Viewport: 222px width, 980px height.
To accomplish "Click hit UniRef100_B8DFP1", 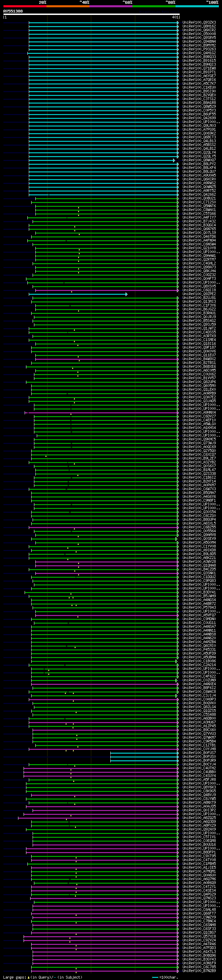I will (x=199, y=852).
